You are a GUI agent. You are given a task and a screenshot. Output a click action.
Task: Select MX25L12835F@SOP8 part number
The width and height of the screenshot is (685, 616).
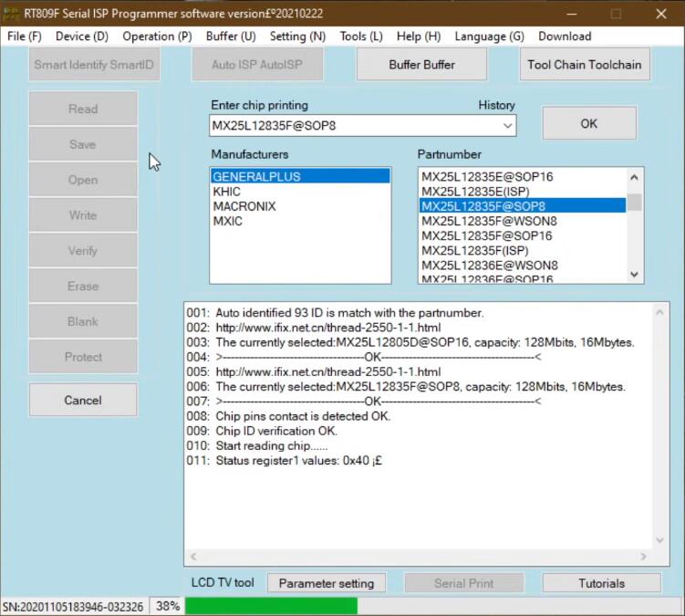(x=523, y=206)
